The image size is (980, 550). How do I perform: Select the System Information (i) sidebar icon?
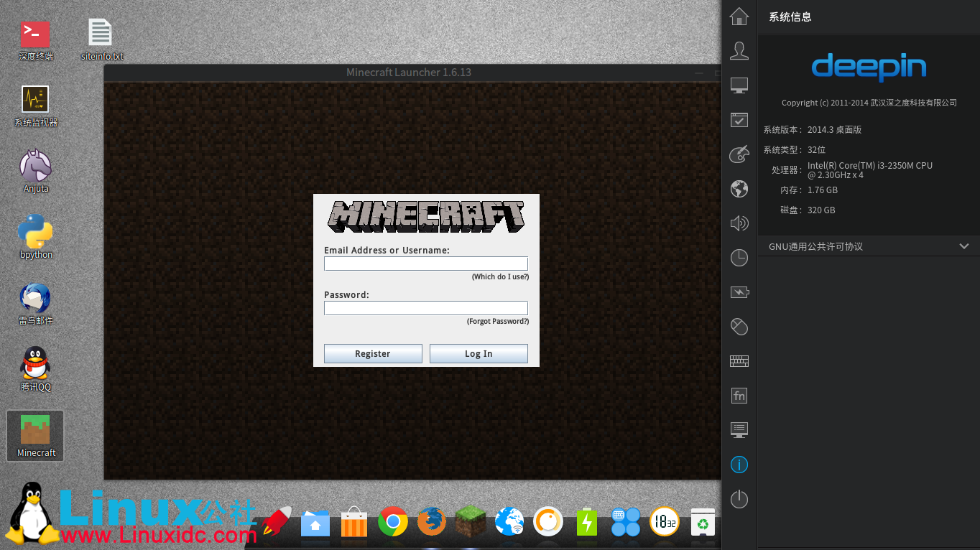pyautogui.click(x=739, y=465)
